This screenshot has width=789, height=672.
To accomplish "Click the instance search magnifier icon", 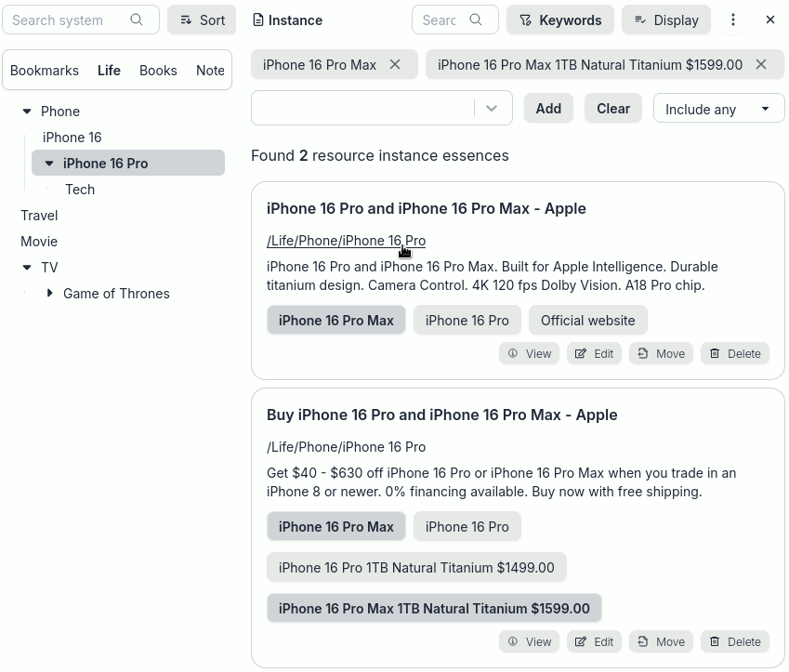I will 476,20.
